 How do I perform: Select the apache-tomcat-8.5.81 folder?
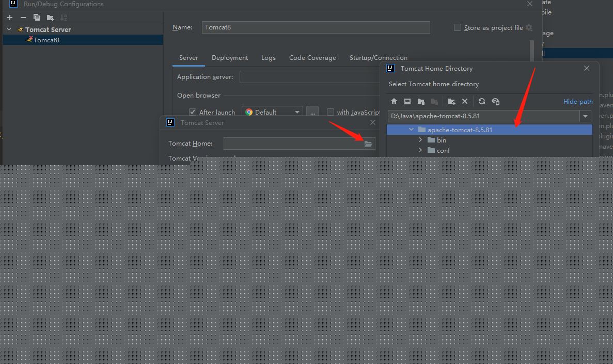coord(490,130)
